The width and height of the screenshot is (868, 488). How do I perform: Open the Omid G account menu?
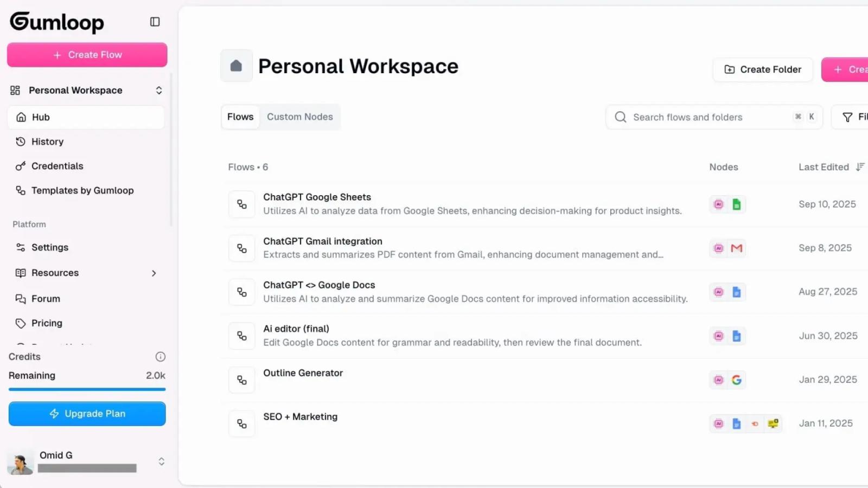tap(86, 461)
